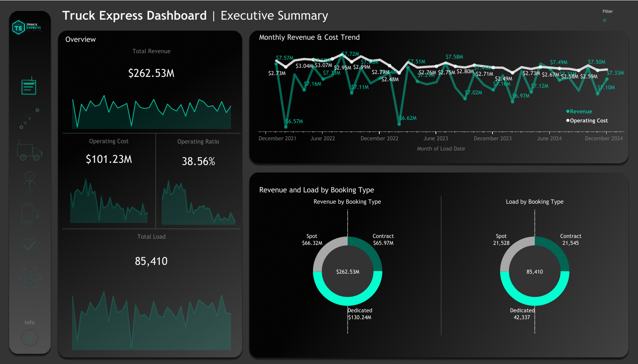Click the Dedicated 42,337 load label
The height and width of the screenshot is (364, 638).
(522, 314)
